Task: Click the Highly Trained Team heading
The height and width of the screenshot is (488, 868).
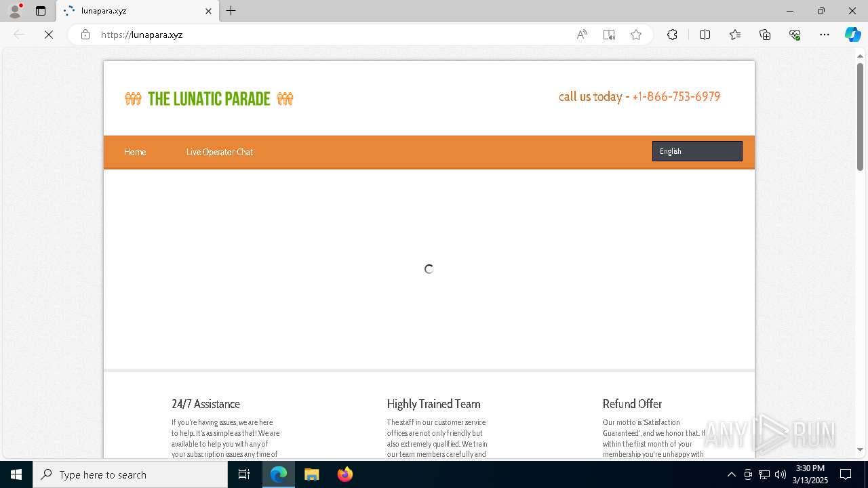Action: (433, 404)
